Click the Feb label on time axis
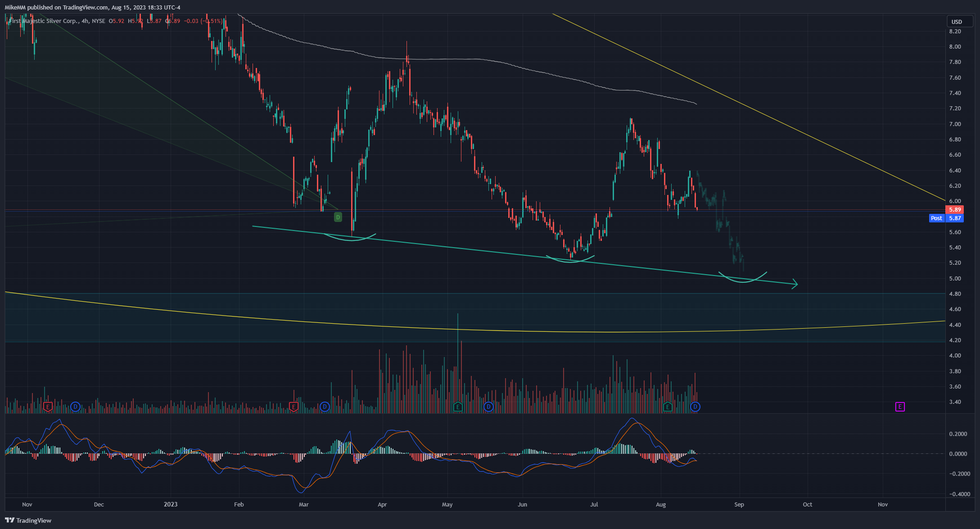The image size is (980, 529). (x=239, y=504)
